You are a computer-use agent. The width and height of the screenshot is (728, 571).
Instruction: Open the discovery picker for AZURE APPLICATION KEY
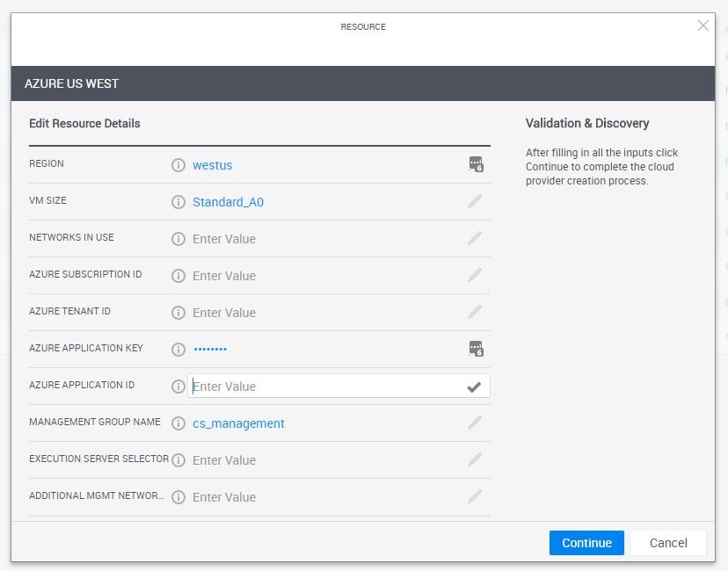pos(476,349)
